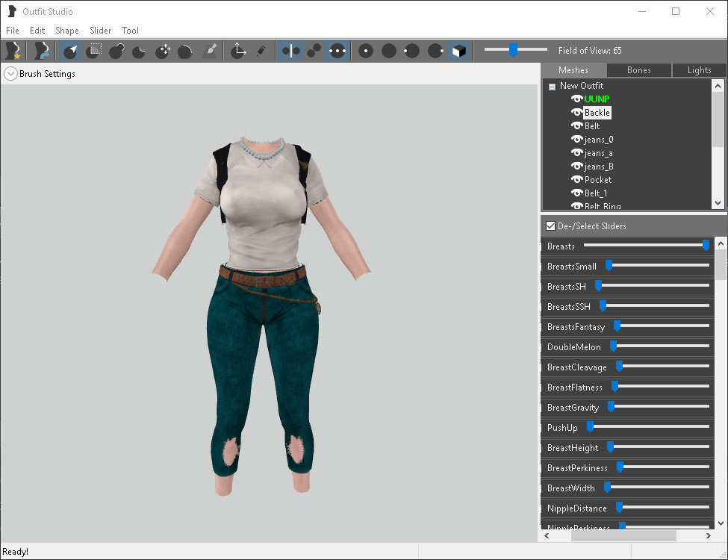
Task: Activate the inflate brush
Action: tap(117, 50)
